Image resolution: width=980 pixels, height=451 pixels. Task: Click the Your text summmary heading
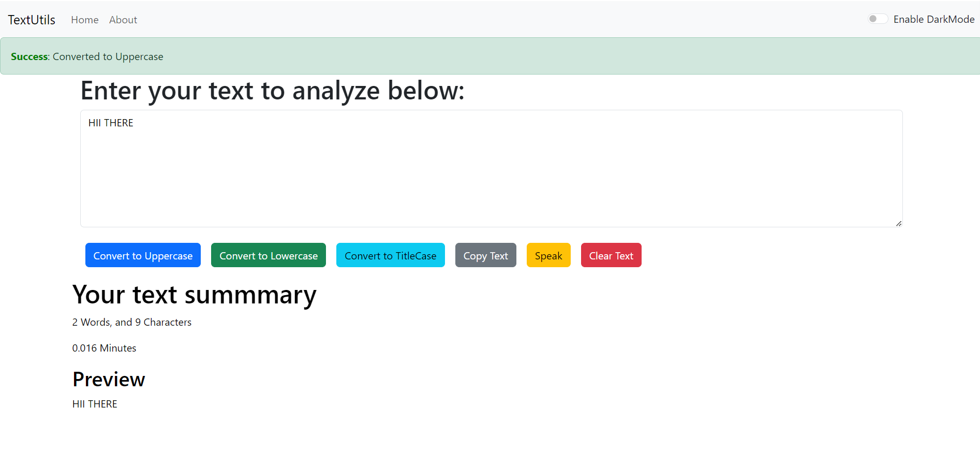coord(194,295)
